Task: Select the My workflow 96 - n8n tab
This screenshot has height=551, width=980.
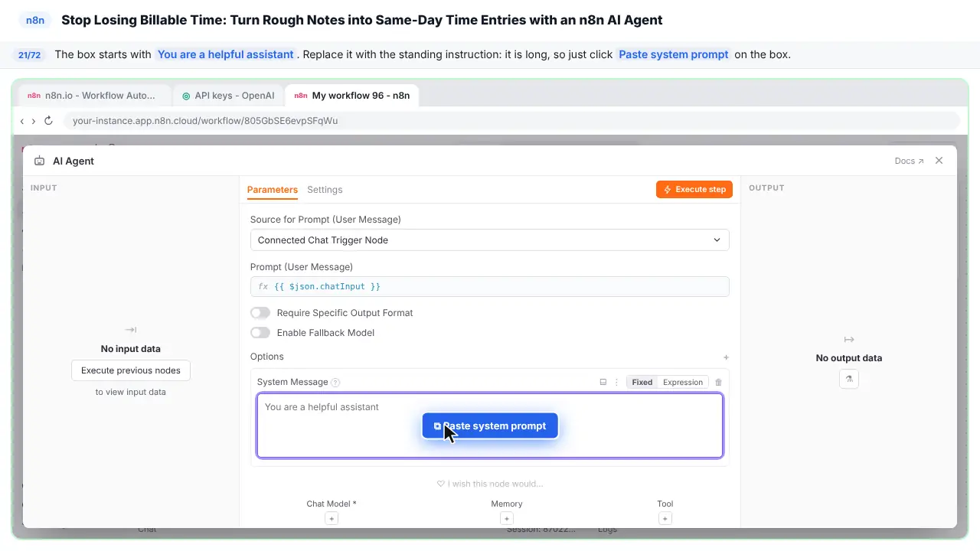Action: (352, 96)
